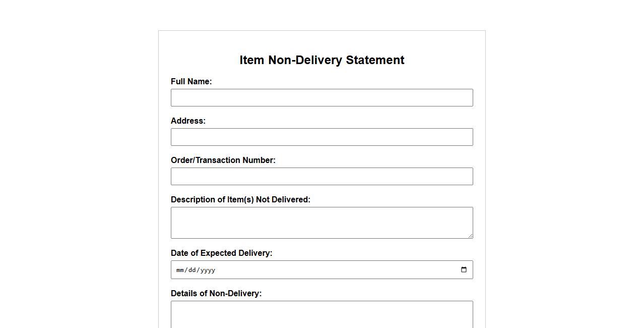The width and height of the screenshot is (644, 328).
Task: Select the Order/Transaction Number field
Action: click(x=321, y=177)
